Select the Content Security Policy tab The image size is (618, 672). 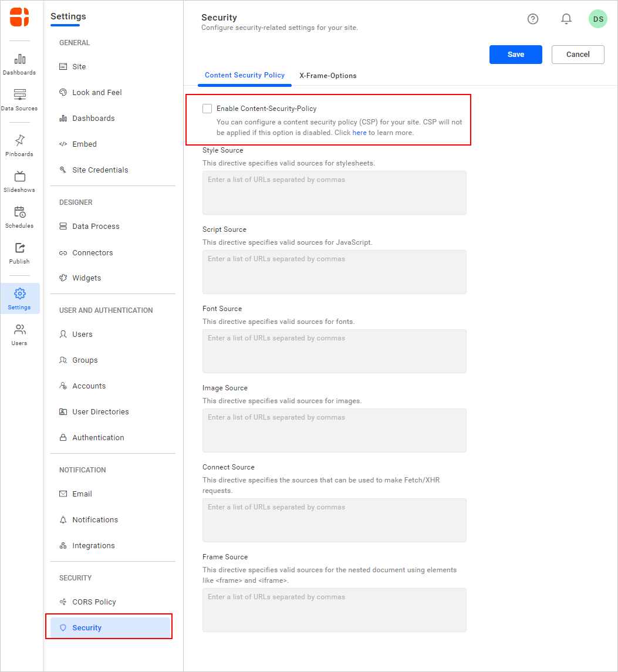click(x=245, y=76)
